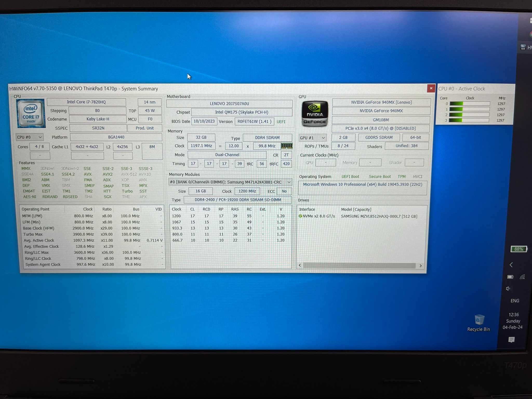
Task: Open the CPU #0 selector dropdown
Action: [x=29, y=137]
